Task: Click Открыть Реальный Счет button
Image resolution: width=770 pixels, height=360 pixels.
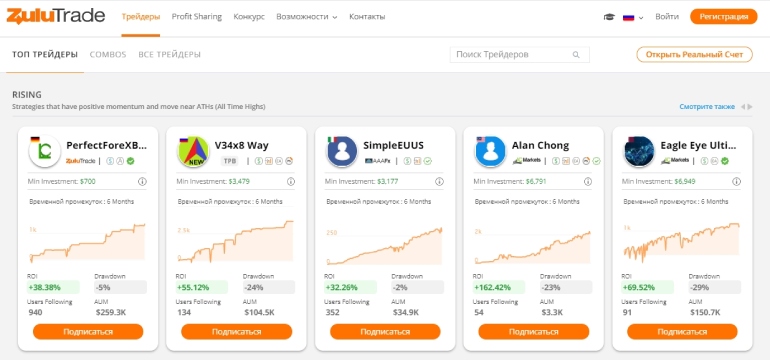Action: (x=694, y=55)
